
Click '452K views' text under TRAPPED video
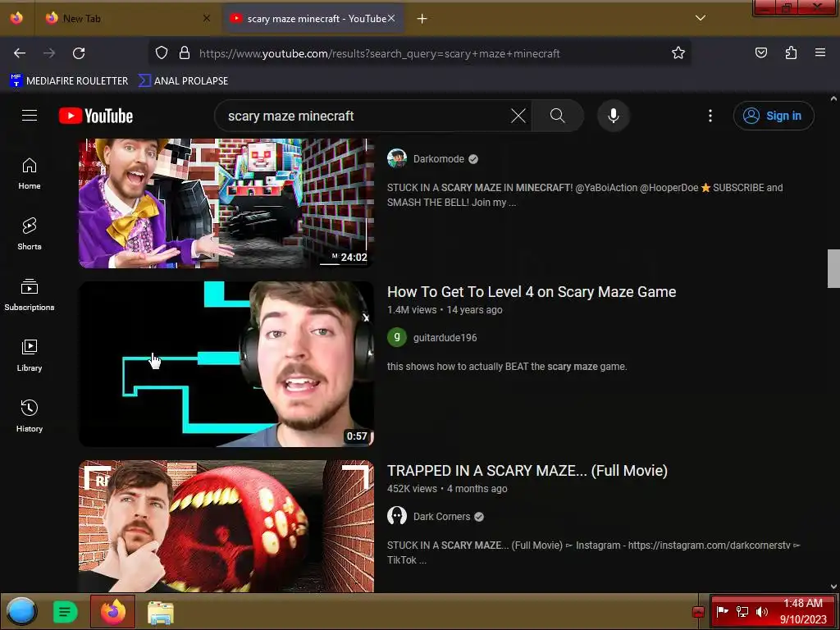point(412,489)
